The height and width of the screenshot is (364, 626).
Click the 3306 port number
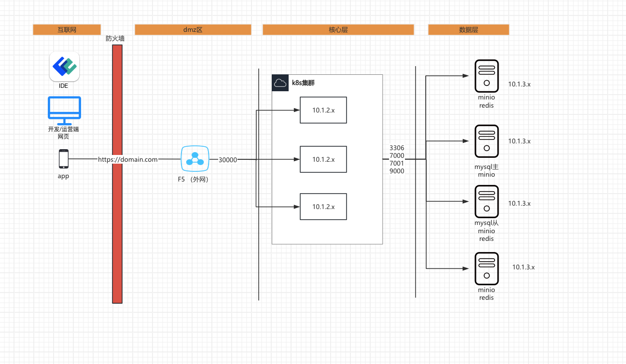click(397, 148)
